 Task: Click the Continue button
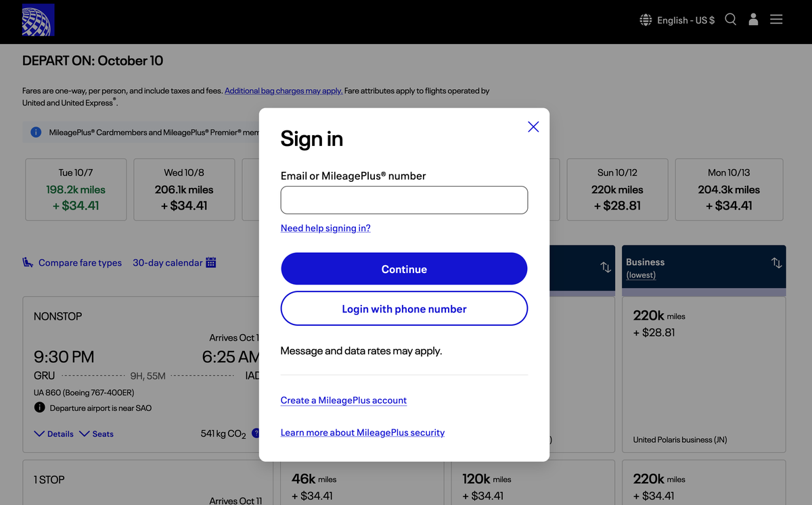(x=404, y=269)
